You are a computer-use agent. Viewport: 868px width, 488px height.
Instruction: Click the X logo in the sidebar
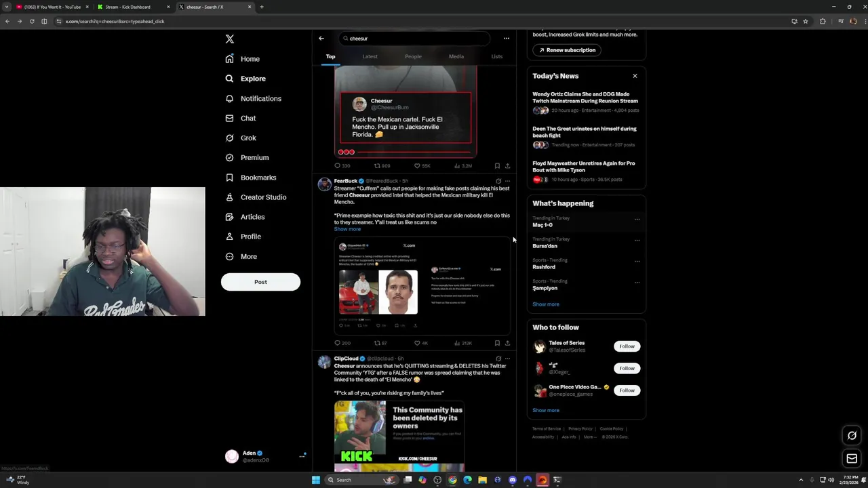pyautogui.click(x=229, y=39)
